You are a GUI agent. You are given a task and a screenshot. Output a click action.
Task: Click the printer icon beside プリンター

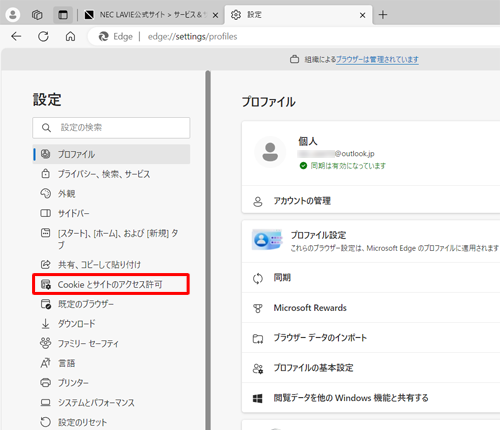(x=45, y=383)
